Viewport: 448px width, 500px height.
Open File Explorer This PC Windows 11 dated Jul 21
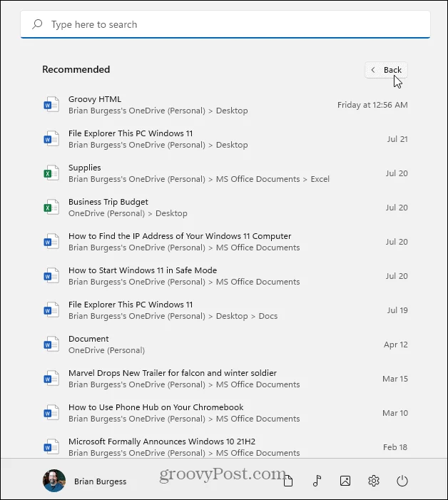point(225,138)
